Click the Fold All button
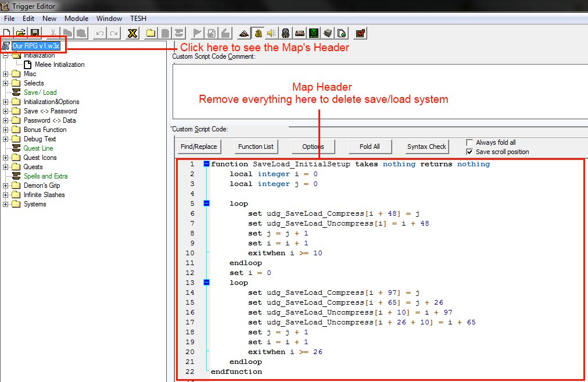This screenshot has height=382, width=588. [x=370, y=147]
